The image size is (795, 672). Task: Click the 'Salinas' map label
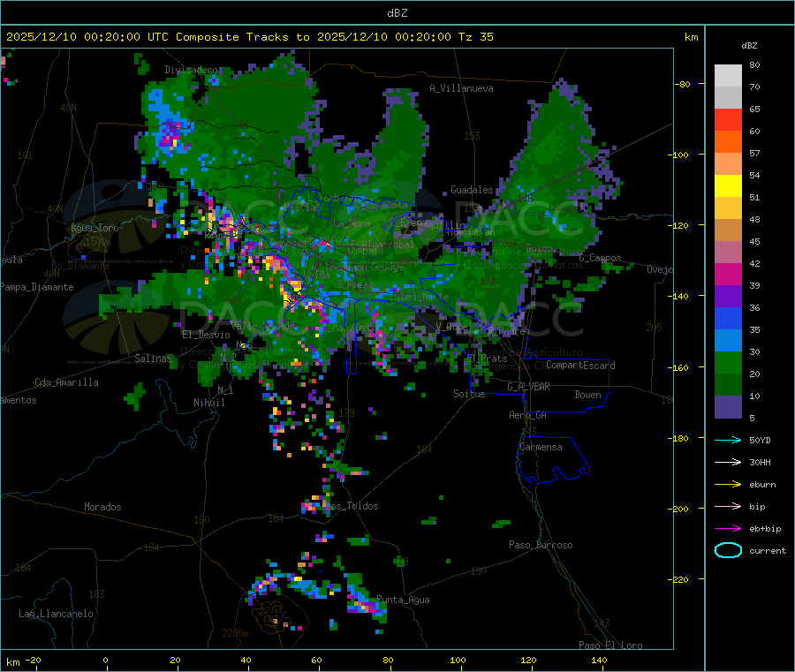(153, 359)
